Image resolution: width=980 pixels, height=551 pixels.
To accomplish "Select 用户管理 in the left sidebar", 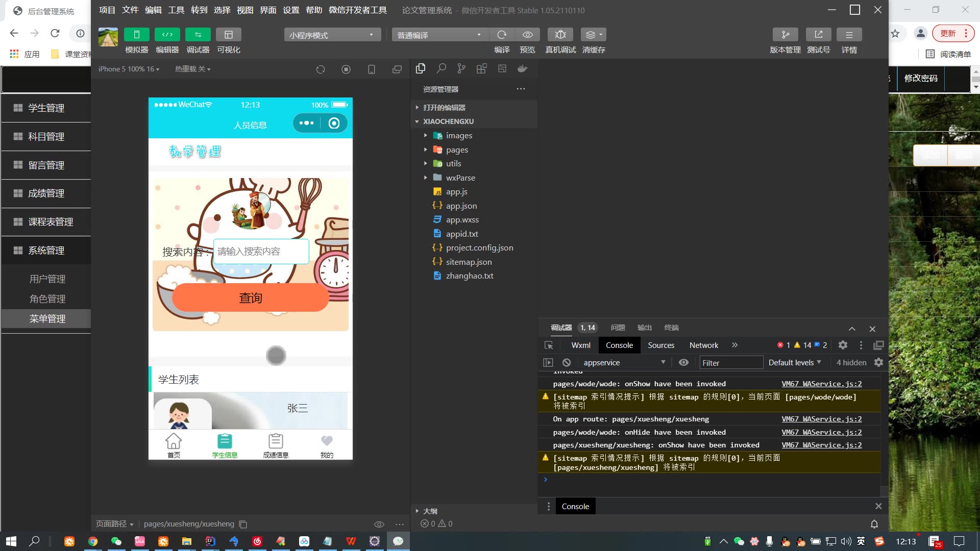I will click(x=47, y=279).
